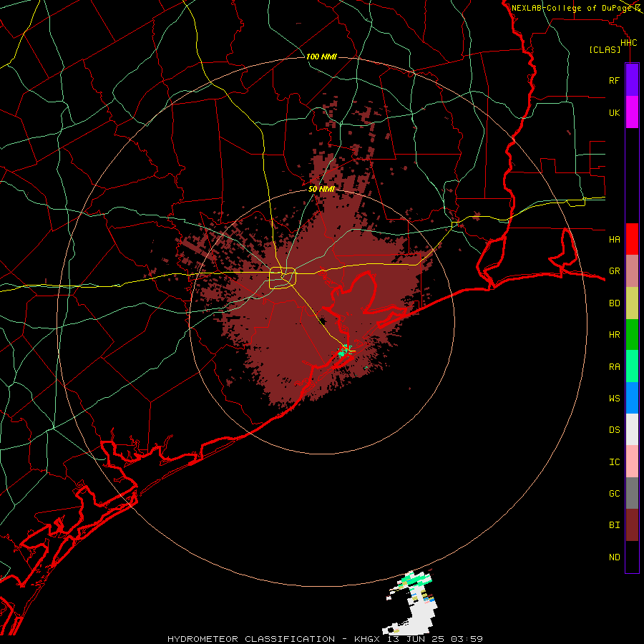The width and height of the screenshot is (644, 644).
Task: Pick the RA light green legend swatch
Action: point(632,366)
